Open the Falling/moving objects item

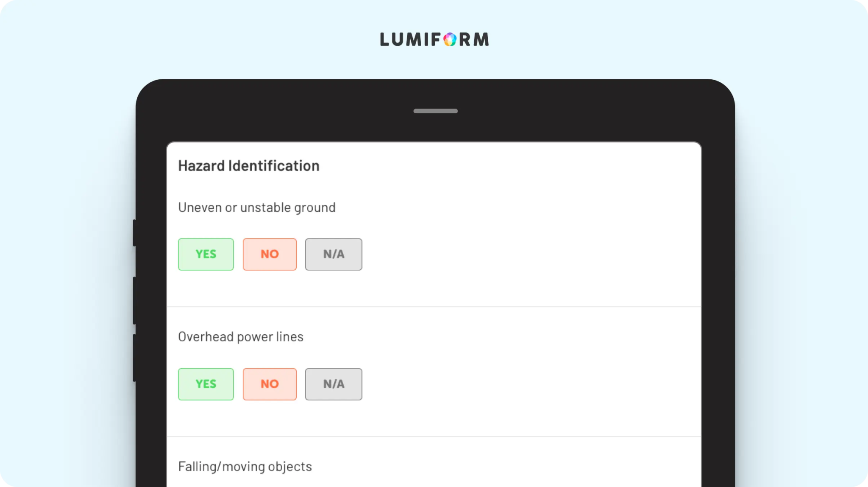pos(245,467)
